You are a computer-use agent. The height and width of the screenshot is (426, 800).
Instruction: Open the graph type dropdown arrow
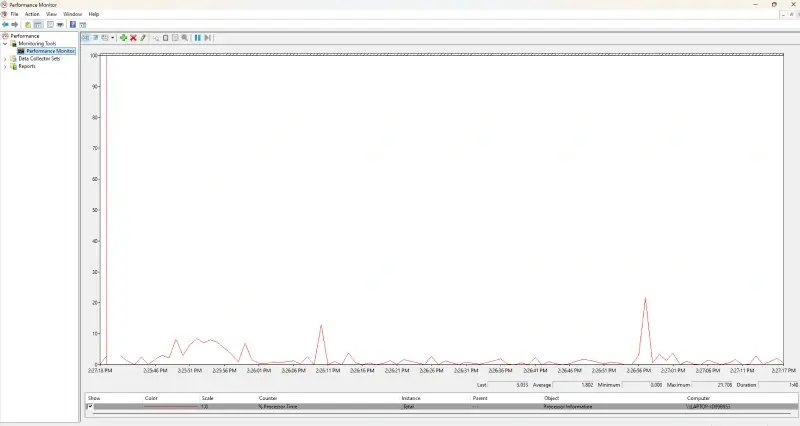[x=113, y=38]
